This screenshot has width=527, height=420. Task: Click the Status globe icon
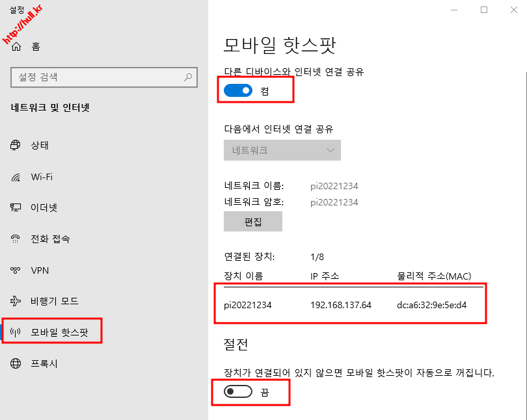[16, 145]
